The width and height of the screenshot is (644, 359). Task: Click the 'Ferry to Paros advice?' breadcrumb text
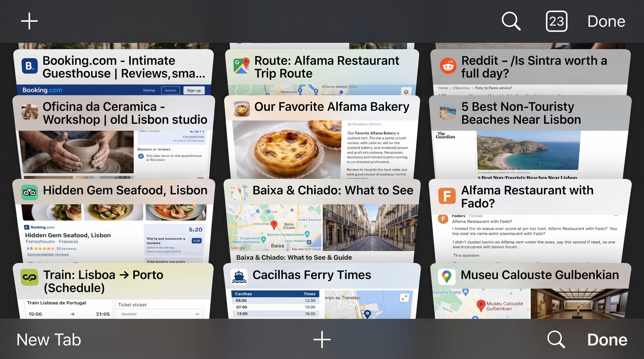pos(493,88)
